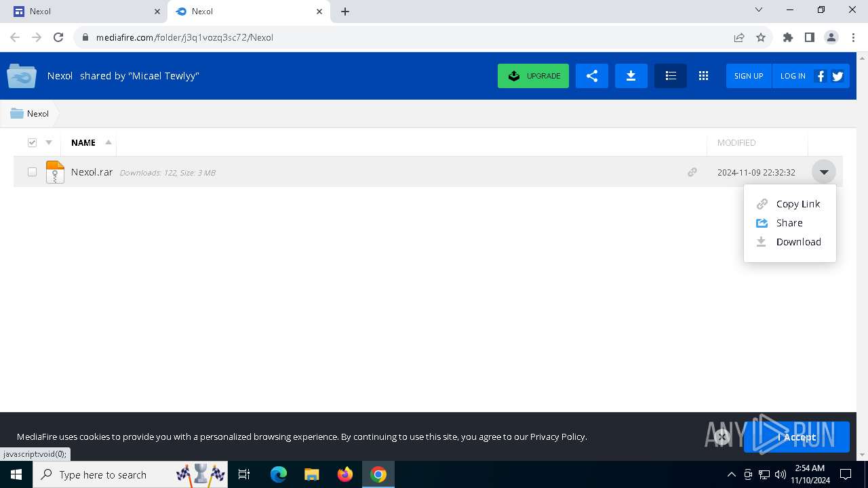Reload the current page
Viewport: 868px width, 488px height.
(x=58, y=37)
